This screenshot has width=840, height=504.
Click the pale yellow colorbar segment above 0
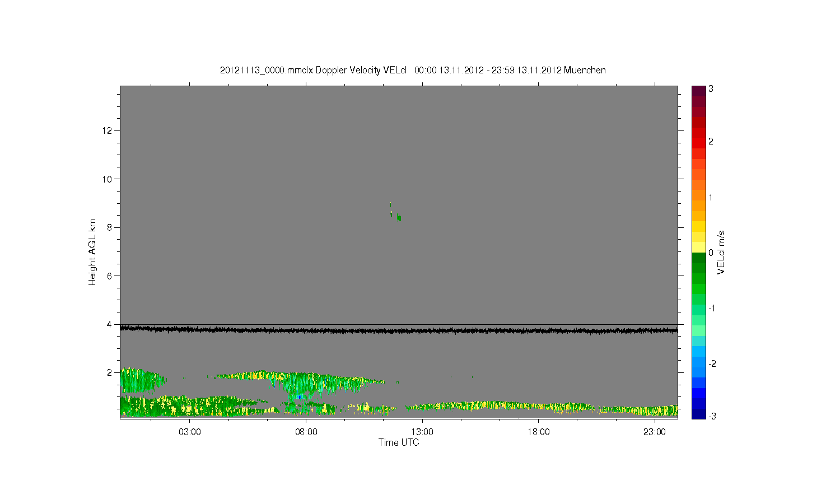click(x=698, y=247)
